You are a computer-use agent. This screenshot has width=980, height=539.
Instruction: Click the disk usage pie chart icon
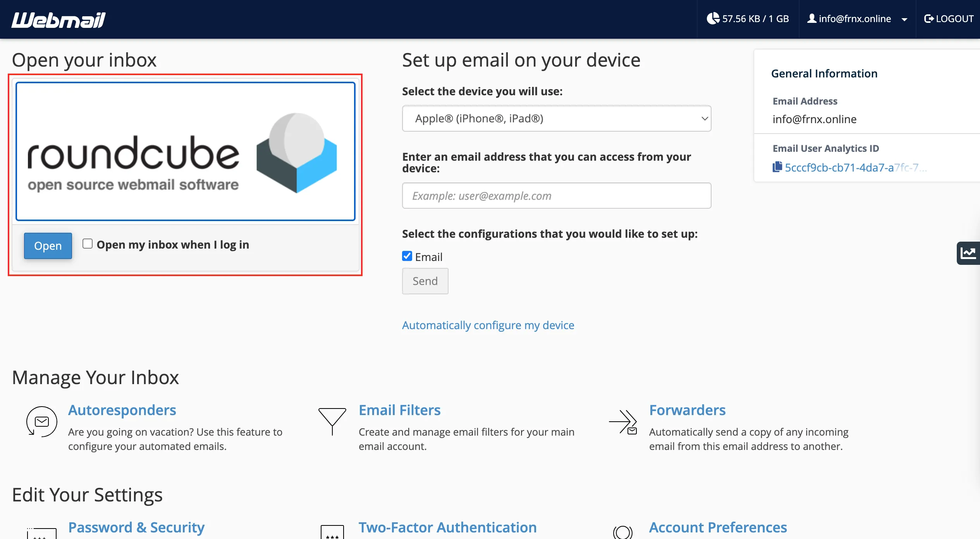tap(713, 19)
